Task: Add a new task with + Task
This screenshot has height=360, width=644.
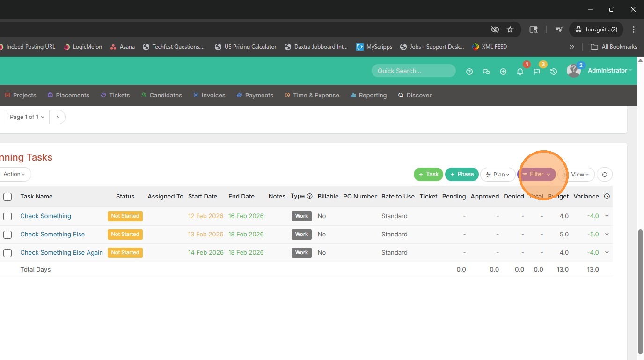Action: [428, 175]
